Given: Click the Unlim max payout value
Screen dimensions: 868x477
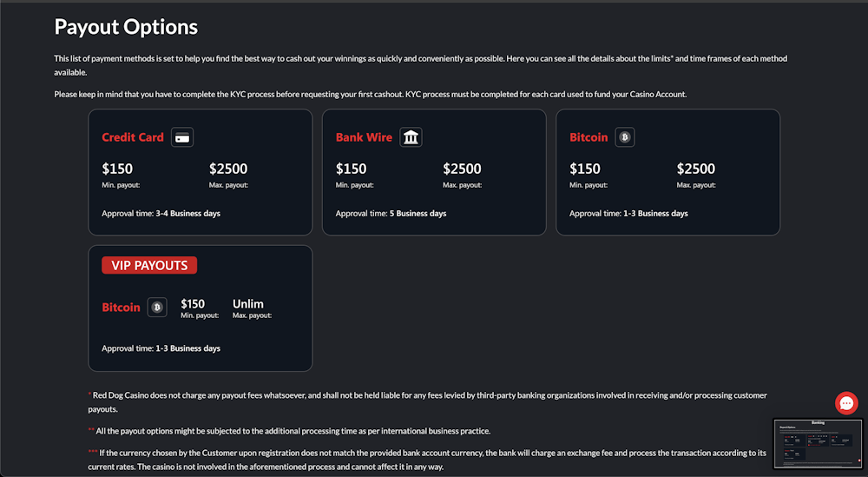Looking at the screenshot, I should pyautogui.click(x=248, y=303).
